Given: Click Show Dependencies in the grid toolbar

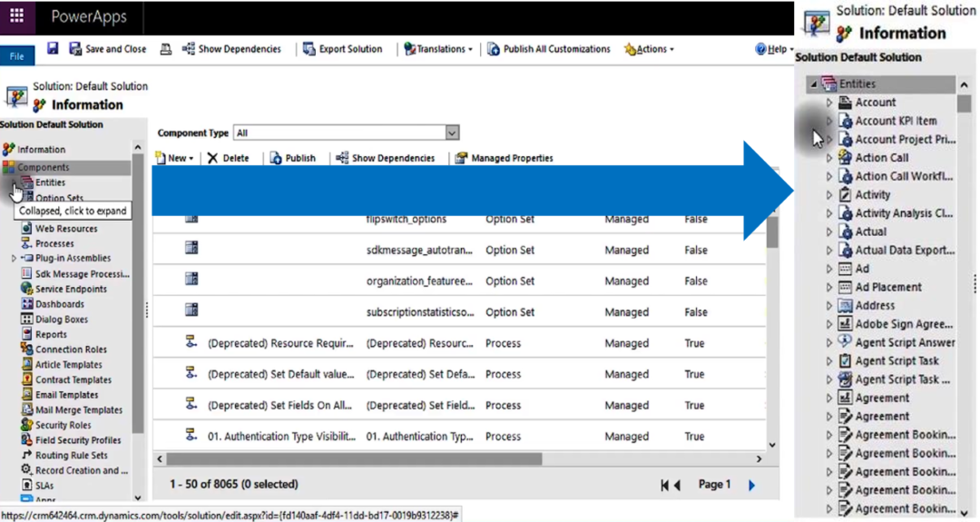Looking at the screenshot, I should [385, 158].
